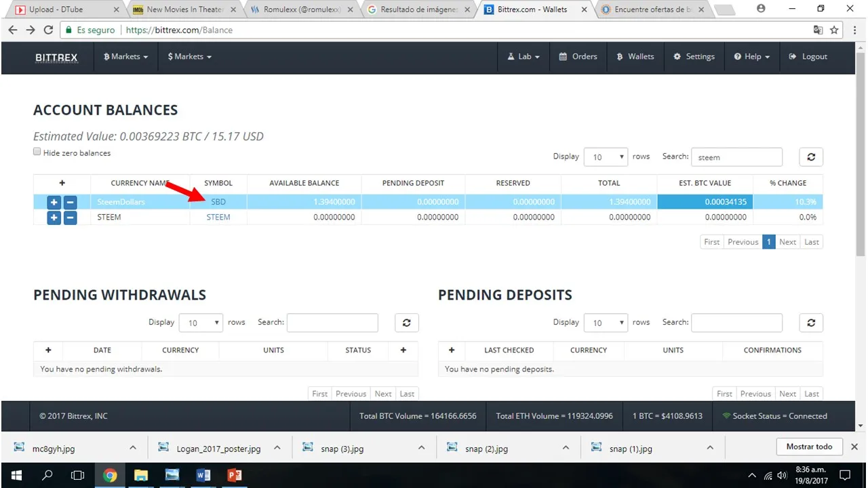Screen dimensions: 868x488
Task: Click the Pending Withdrawals search field
Action: [x=332, y=323]
